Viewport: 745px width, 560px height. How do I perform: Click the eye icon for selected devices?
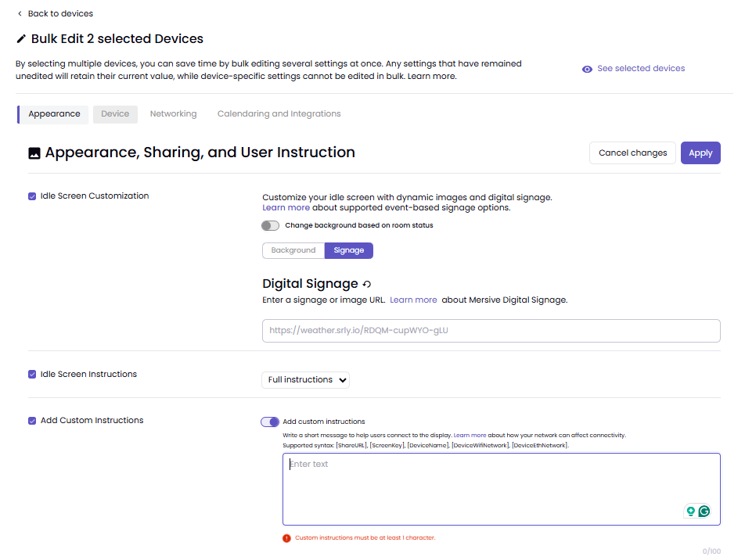(587, 69)
